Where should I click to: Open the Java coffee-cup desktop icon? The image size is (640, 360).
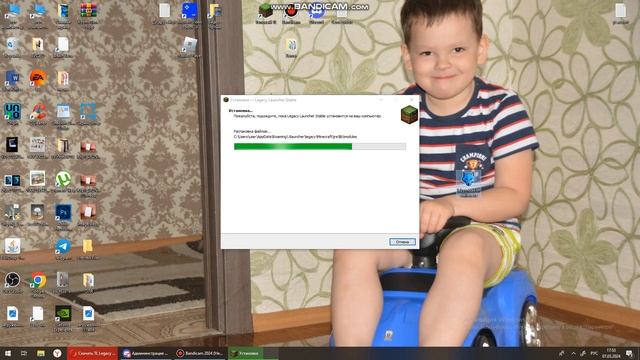12,247
